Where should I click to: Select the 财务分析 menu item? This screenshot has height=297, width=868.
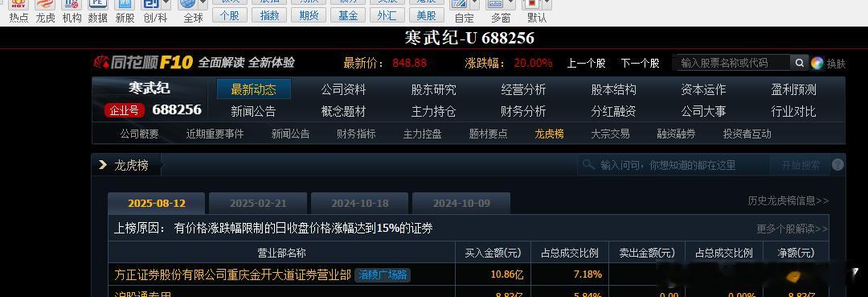pos(523,111)
